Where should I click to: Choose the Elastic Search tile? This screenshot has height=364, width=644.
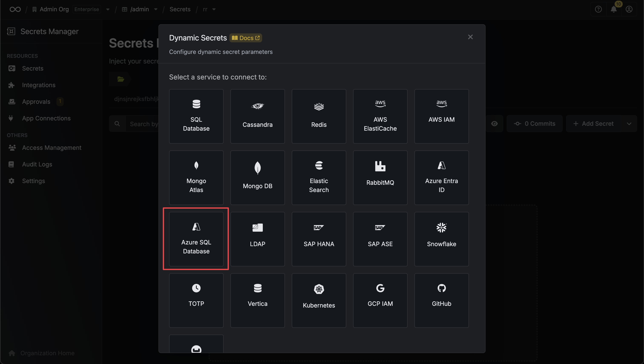point(319,178)
